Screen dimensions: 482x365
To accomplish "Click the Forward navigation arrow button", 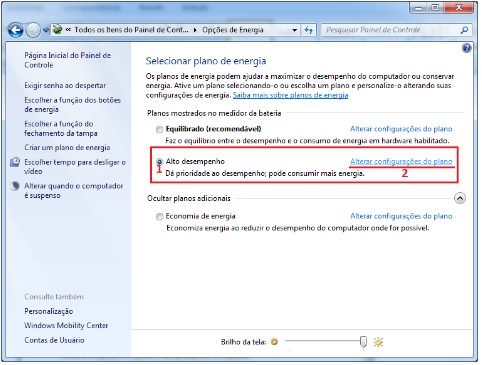I will (x=33, y=30).
